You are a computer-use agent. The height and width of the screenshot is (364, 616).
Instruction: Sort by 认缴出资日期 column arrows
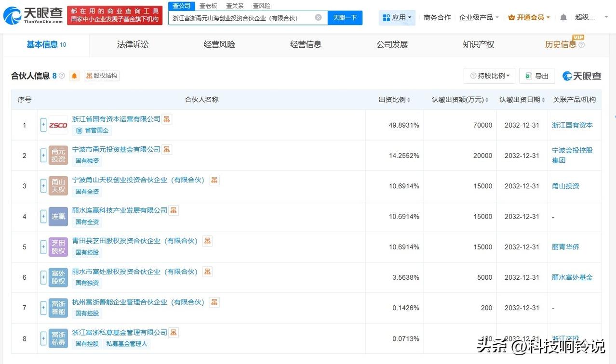tap(543, 100)
